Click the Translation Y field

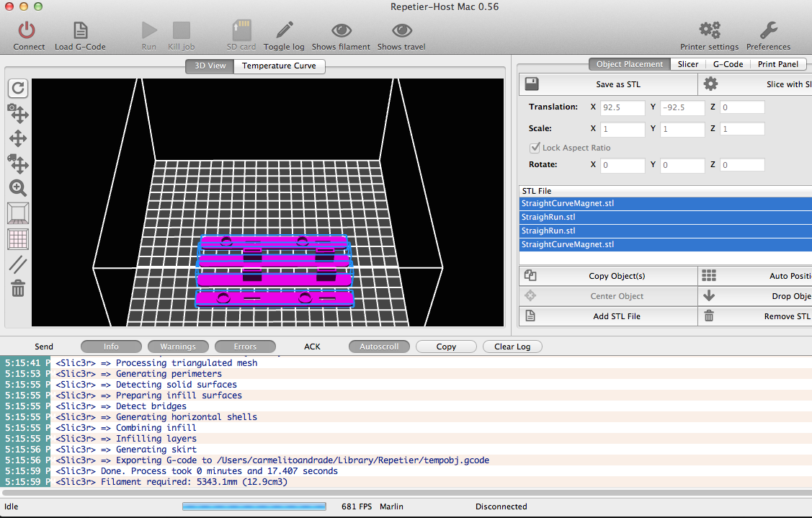(682, 107)
